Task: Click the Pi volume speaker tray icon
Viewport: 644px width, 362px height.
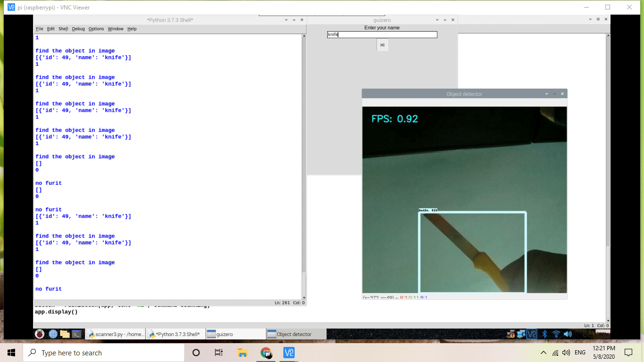Action: [x=568, y=334]
